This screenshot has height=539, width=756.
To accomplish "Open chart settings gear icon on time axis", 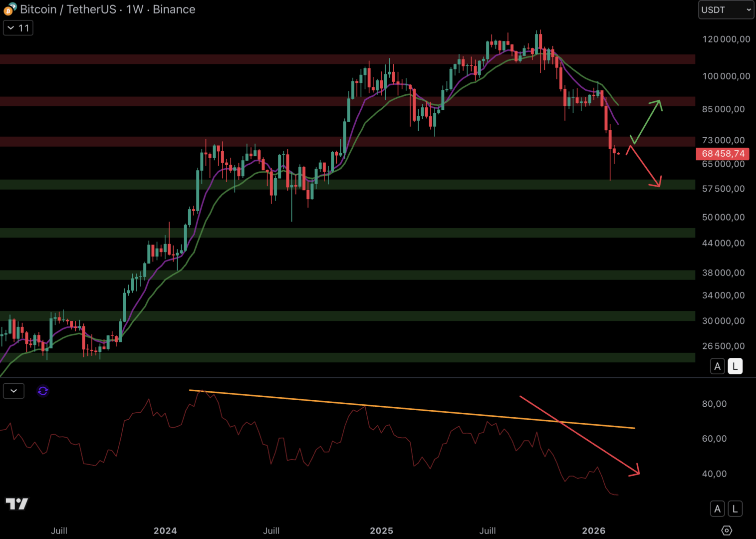I will coord(727,530).
